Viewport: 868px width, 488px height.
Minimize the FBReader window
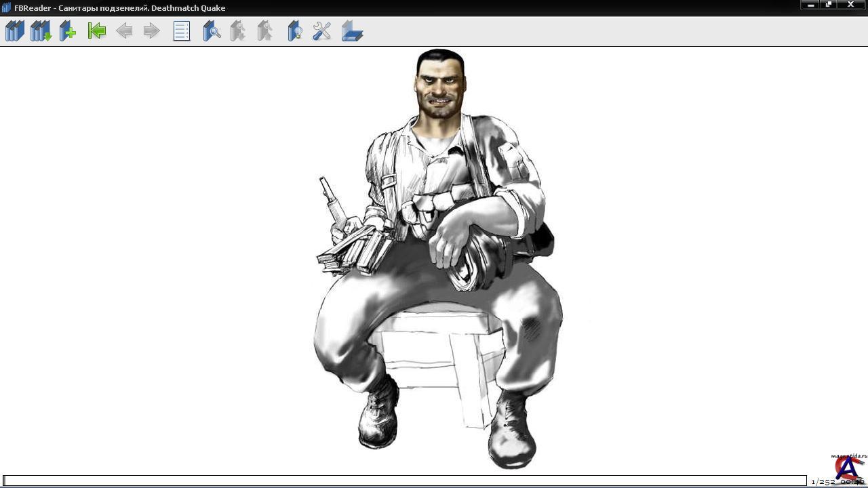click(x=810, y=5)
